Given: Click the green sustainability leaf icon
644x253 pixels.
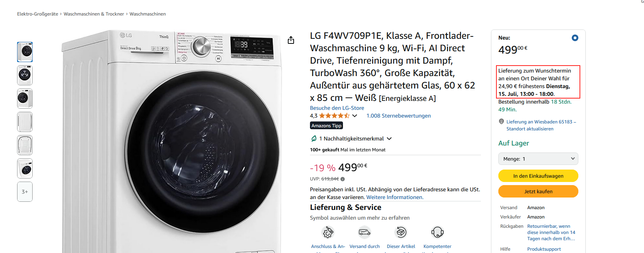Looking at the screenshot, I should 314,139.
